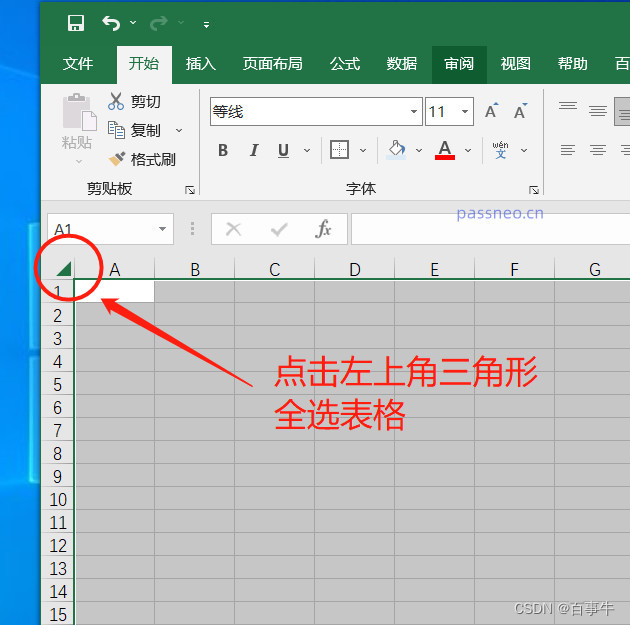Image resolution: width=630 pixels, height=625 pixels.
Task: Select column F header
Action: (x=514, y=269)
